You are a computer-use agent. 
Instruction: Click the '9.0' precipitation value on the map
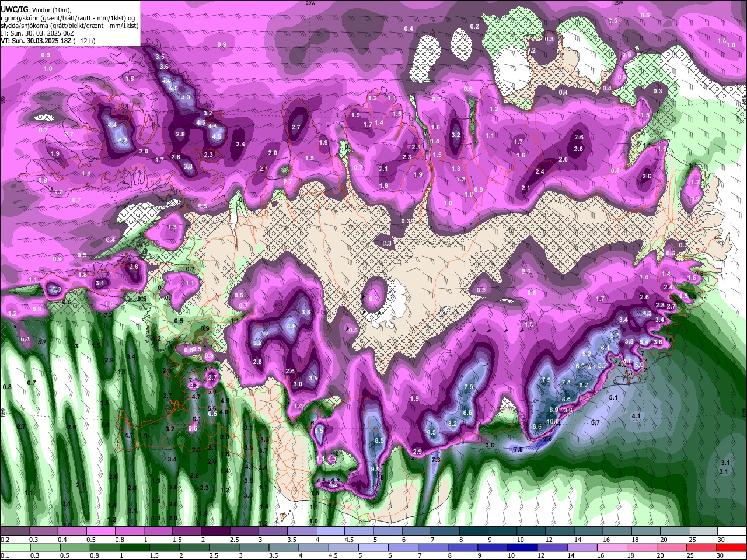[x=375, y=468]
